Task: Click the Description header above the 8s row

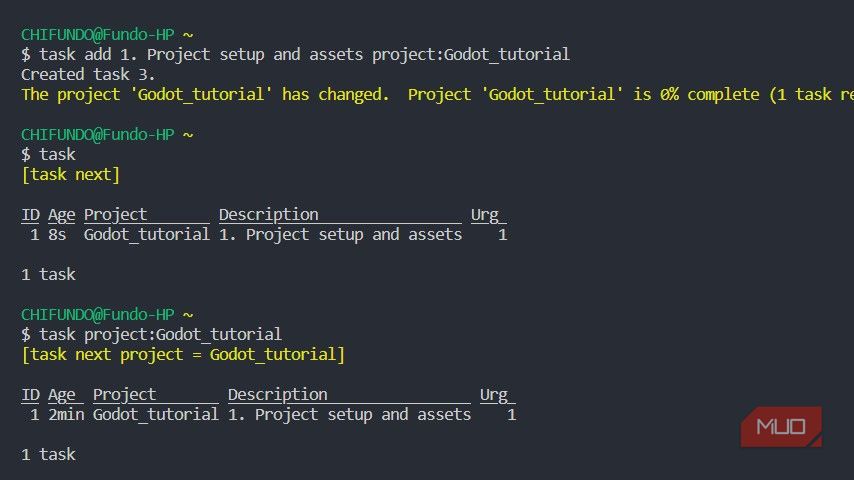Action: [269, 214]
